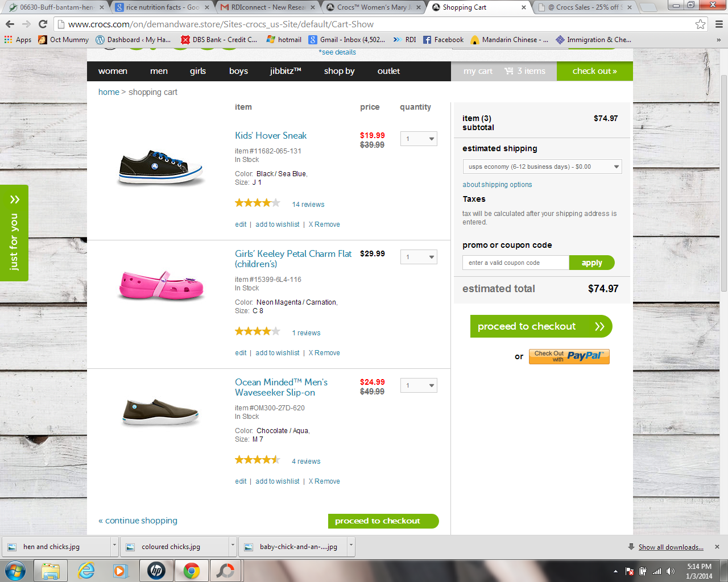Open Windows Explorer from the taskbar
728x582 pixels.
tap(51, 571)
